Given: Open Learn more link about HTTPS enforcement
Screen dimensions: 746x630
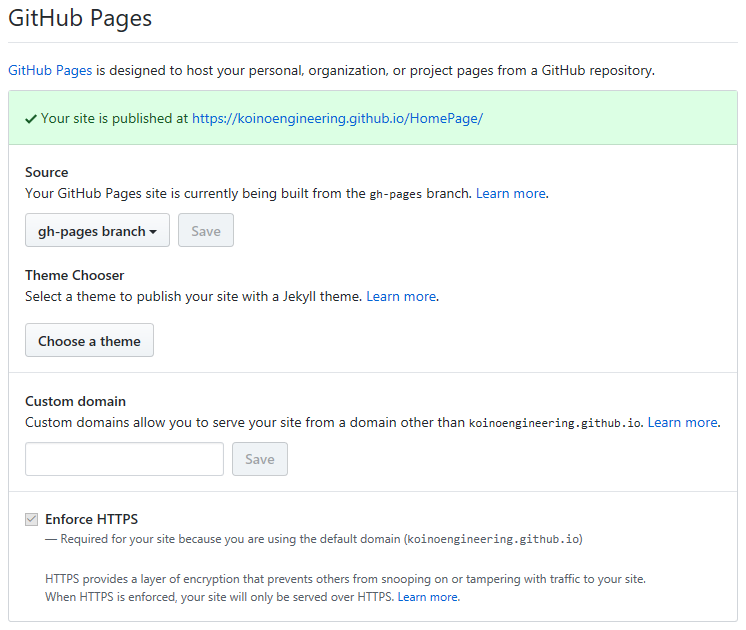Looking at the screenshot, I should 428,597.
